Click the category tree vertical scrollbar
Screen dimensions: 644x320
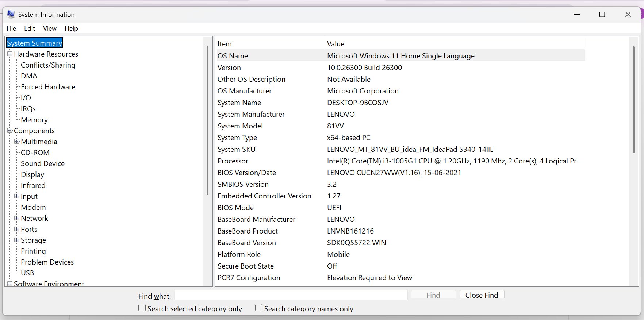point(207,120)
